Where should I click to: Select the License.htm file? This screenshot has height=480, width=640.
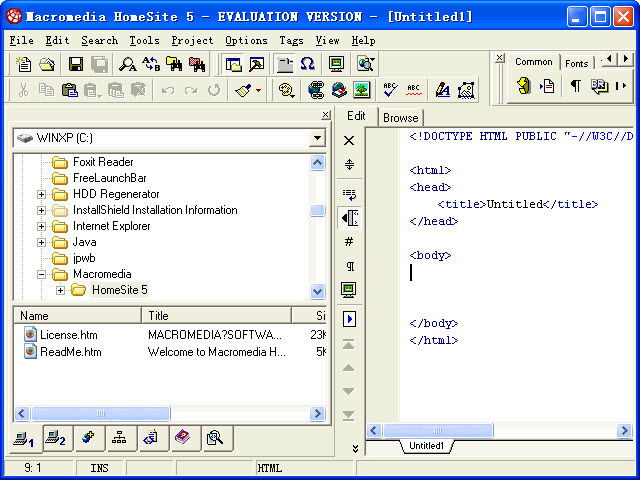click(69, 335)
